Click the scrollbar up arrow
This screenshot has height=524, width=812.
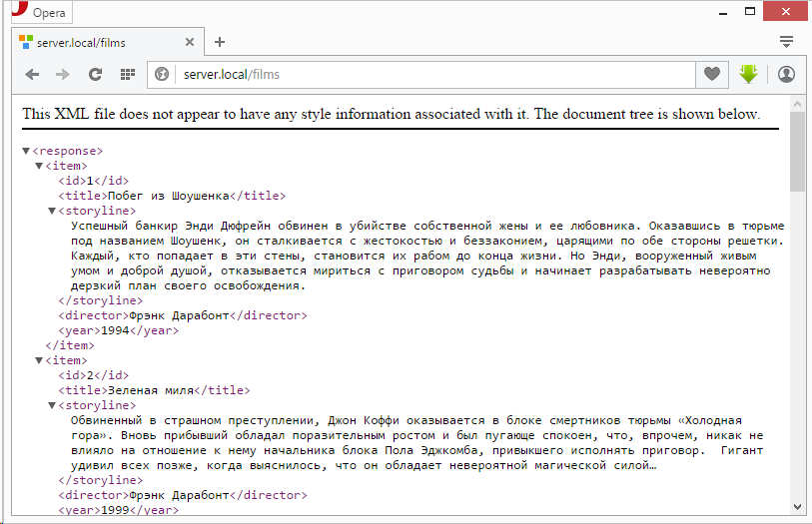pos(797,104)
